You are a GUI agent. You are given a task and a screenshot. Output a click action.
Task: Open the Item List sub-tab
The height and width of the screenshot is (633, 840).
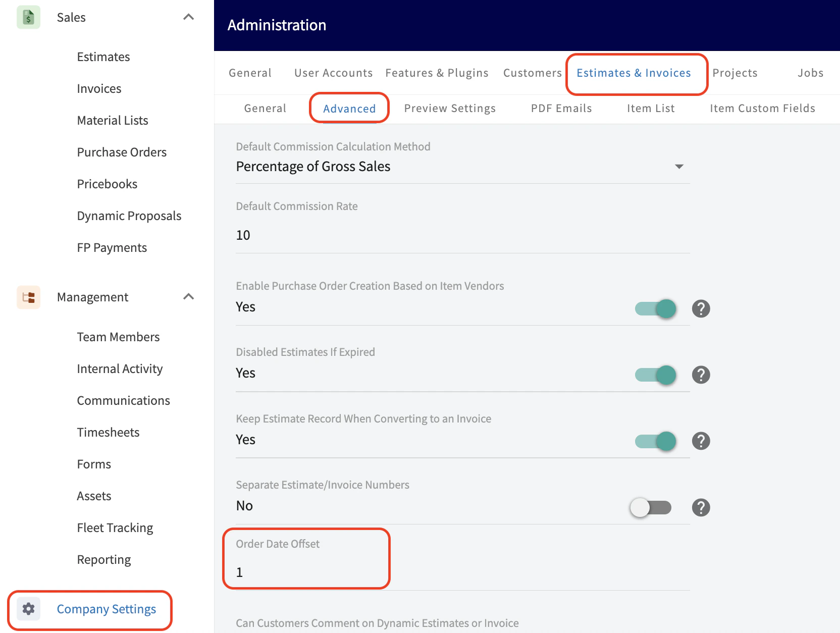coord(651,109)
